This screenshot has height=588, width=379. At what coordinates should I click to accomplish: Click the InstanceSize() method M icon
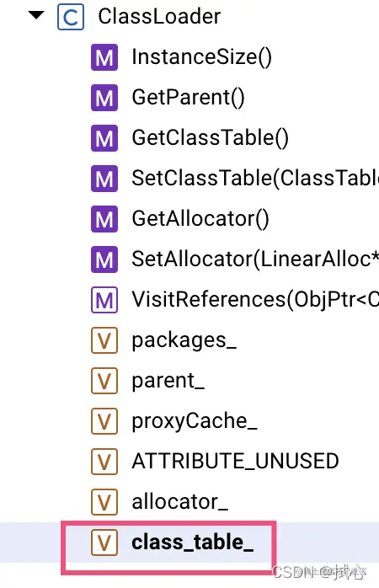point(104,57)
